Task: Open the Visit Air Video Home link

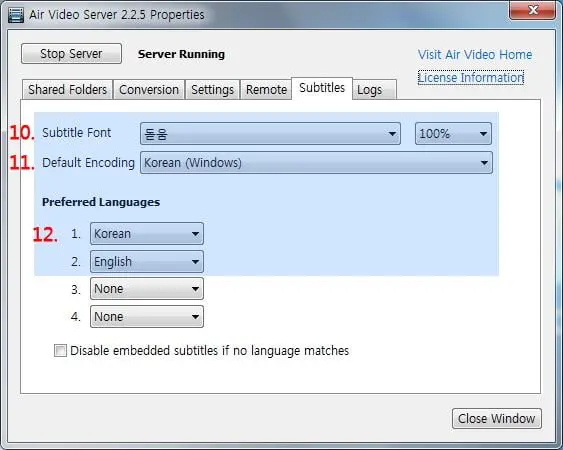Action: [x=475, y=55]
